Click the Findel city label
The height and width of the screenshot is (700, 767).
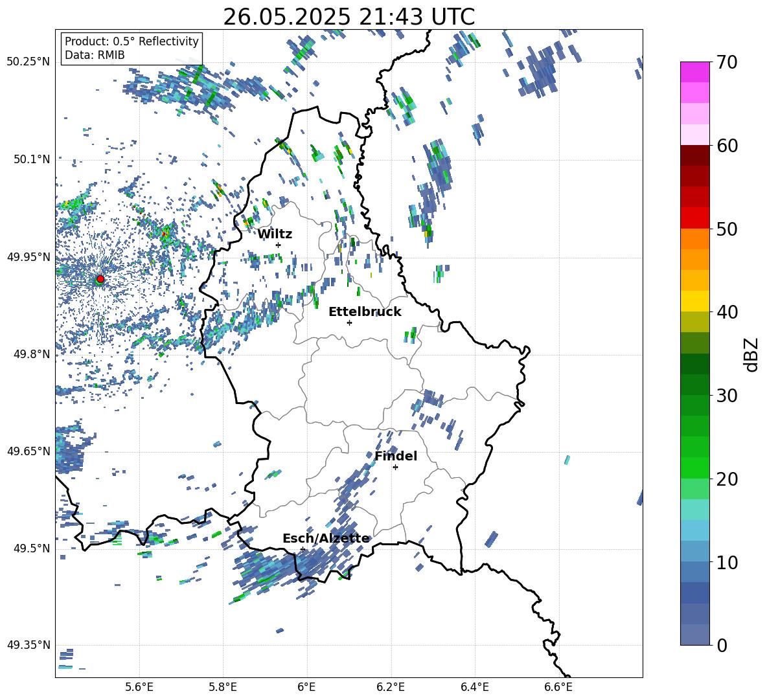pyautogui.click(x=396, y=456)
